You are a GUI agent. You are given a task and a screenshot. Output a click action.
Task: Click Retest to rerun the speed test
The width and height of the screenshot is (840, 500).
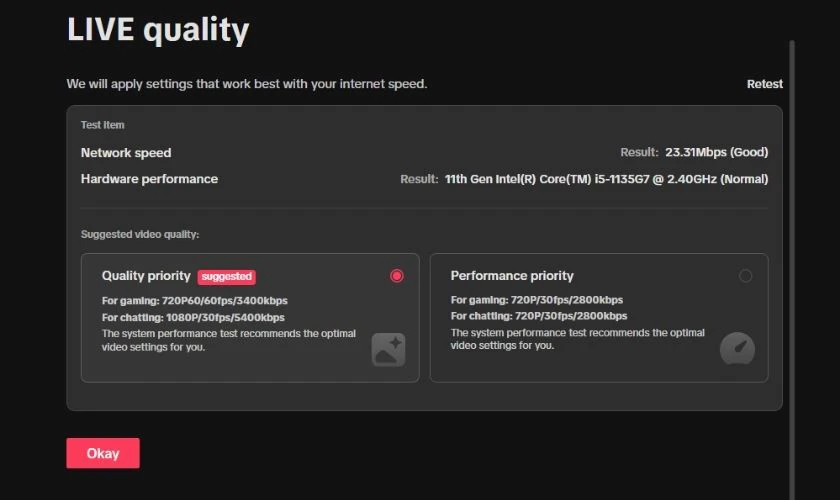click(764, 84)
